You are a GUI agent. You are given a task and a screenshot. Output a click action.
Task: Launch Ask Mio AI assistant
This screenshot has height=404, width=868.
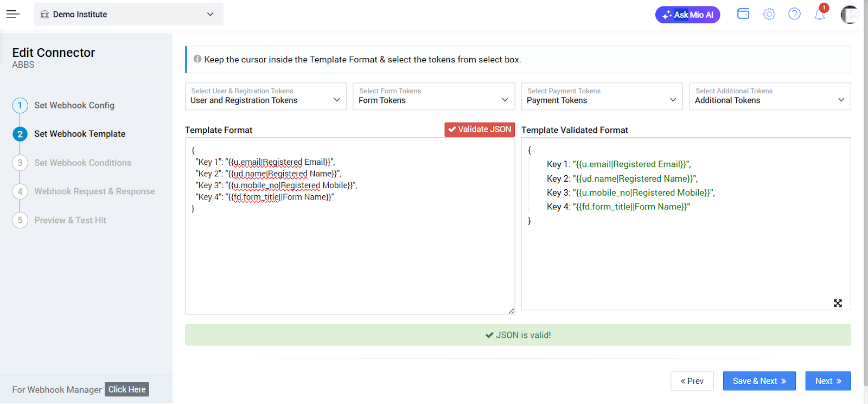point(687,15)
